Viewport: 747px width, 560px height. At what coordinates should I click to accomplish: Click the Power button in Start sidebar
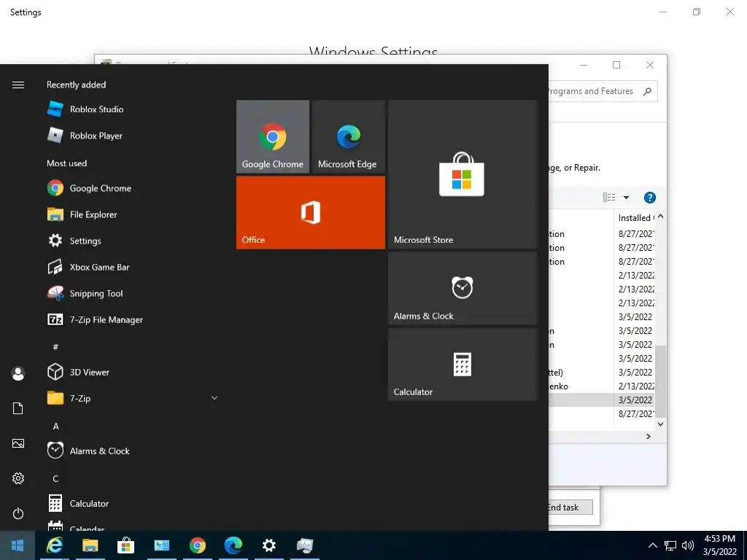[18, 513]
